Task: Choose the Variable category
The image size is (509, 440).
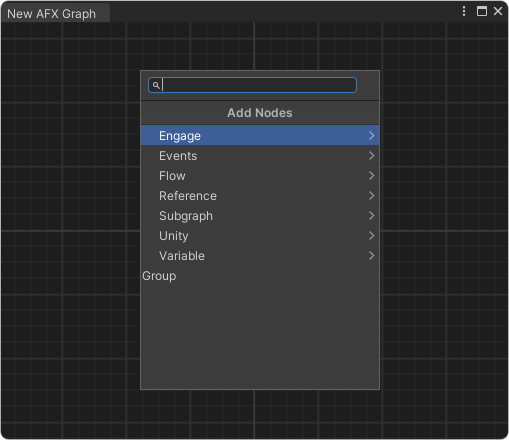Action: pyautogui.click(x=260, y=256)
